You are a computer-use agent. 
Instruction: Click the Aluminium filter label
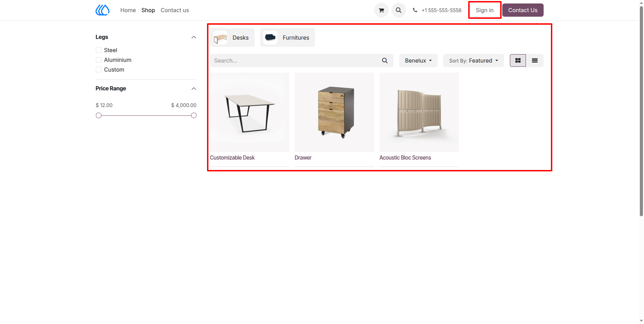118,60
